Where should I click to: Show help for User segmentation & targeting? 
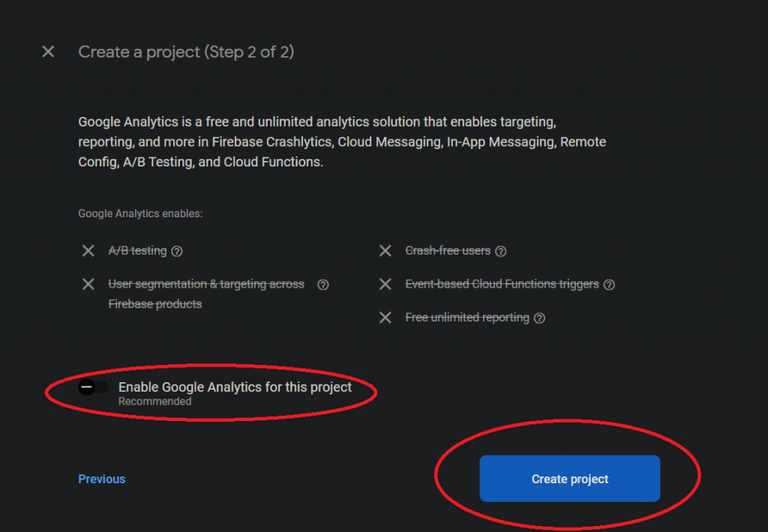click(323, 285)
